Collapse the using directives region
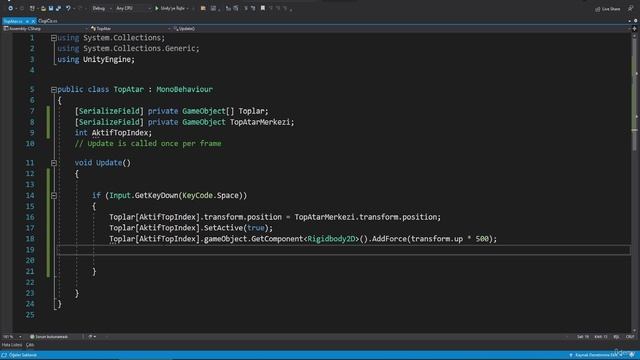 pyautogui.click(x=53, y=38)
